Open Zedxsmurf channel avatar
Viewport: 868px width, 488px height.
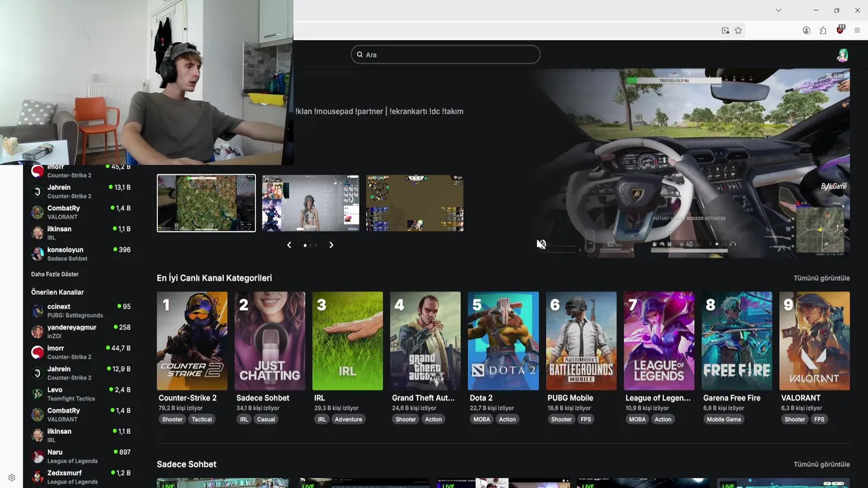point(38,477)
